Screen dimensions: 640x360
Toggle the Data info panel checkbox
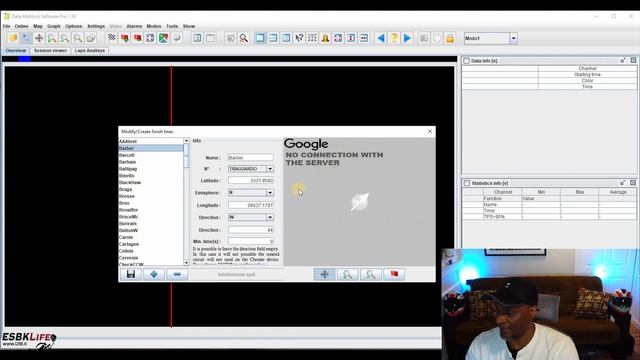pos(467,61)
